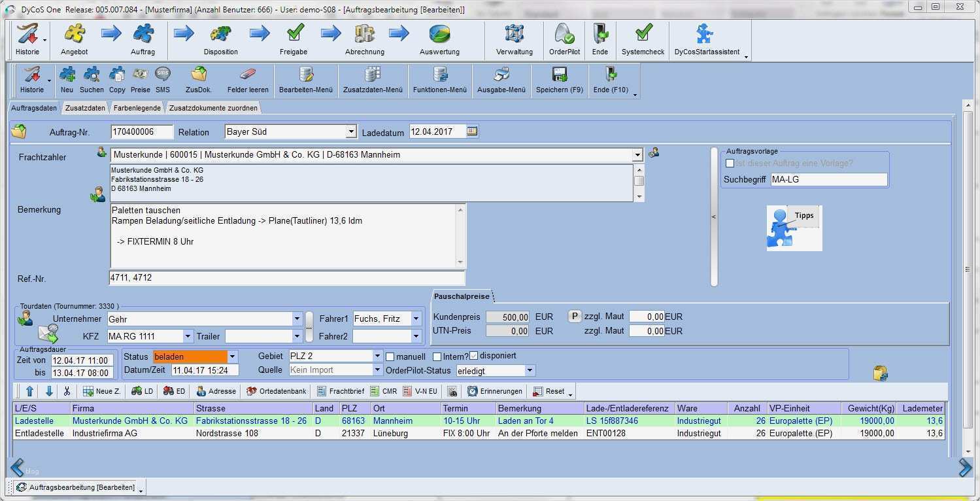Click the Freigabe checkmark icon
This screenshot has width=980, height=501.
click(295, 34)
